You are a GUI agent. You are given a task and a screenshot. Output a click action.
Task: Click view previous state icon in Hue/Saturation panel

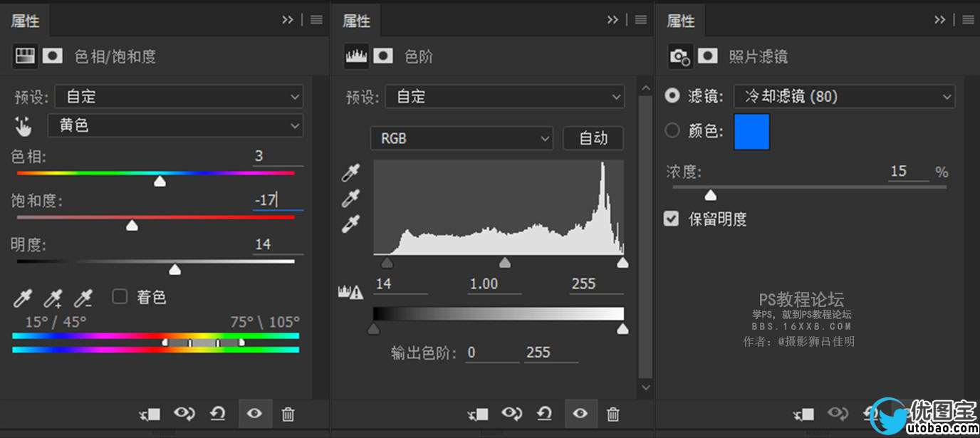[x=184, y=414]
